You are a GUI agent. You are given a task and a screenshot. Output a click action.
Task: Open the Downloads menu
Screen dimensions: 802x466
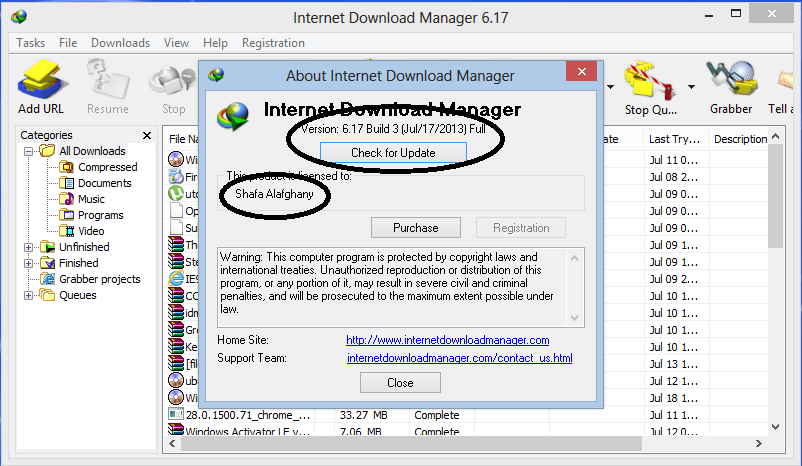121,43
